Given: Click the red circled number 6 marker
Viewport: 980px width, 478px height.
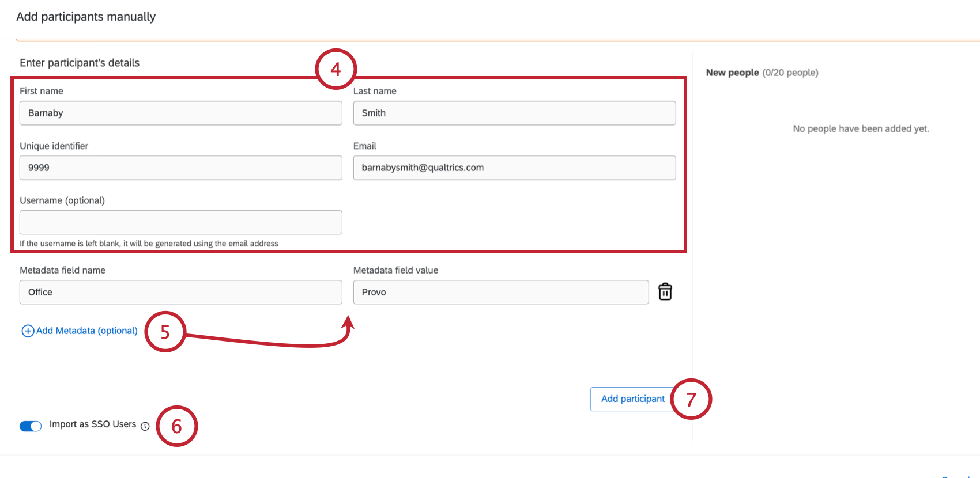Looking at the screenshot, I should pos(177,426).
